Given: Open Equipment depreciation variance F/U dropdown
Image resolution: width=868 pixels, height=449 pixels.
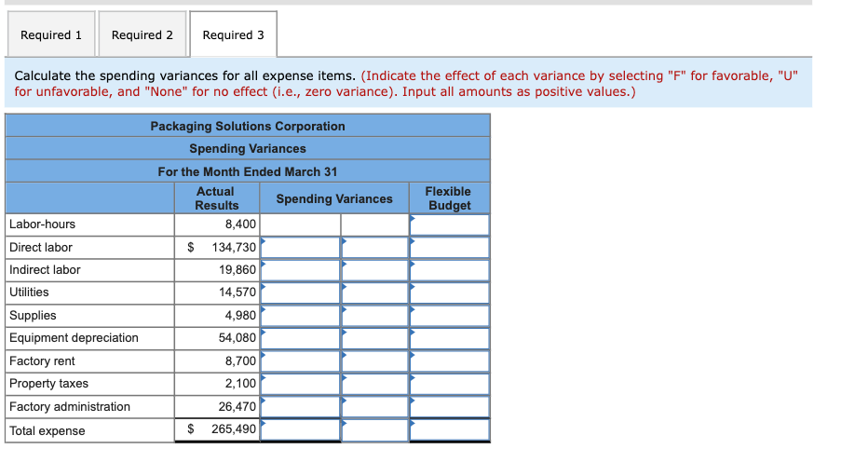Looking at the screenshot, I should click(x=374, y=338).
